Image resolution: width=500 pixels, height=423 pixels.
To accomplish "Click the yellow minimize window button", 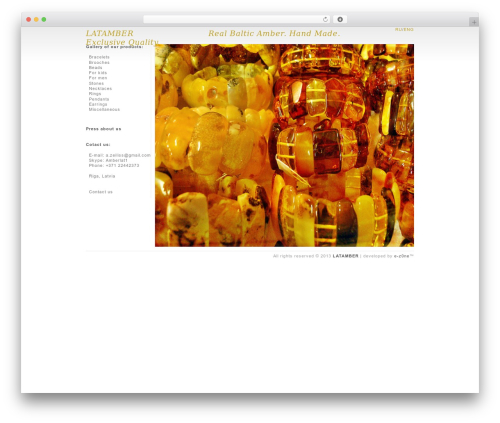I will pos(36,20).
